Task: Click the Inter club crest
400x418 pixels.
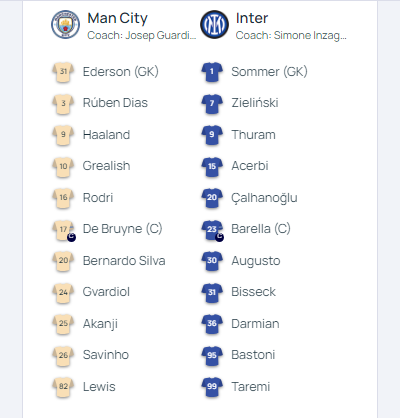Action: tap(214, 24)
